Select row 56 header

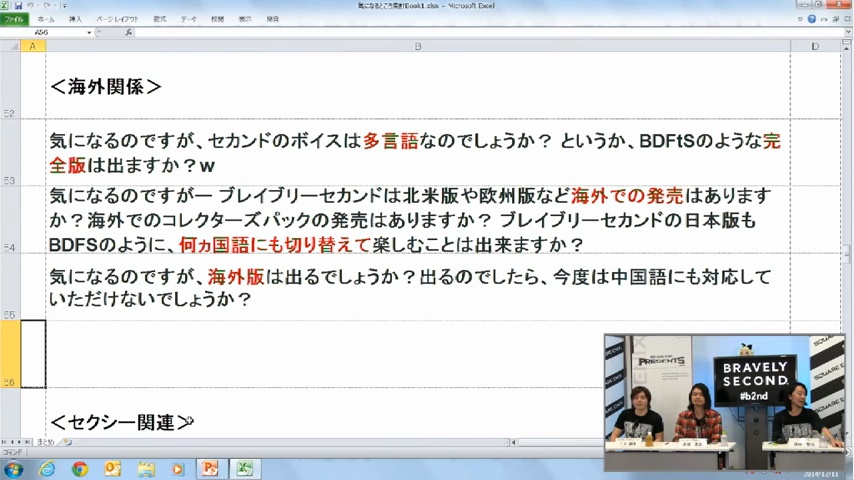pos(10,354)
